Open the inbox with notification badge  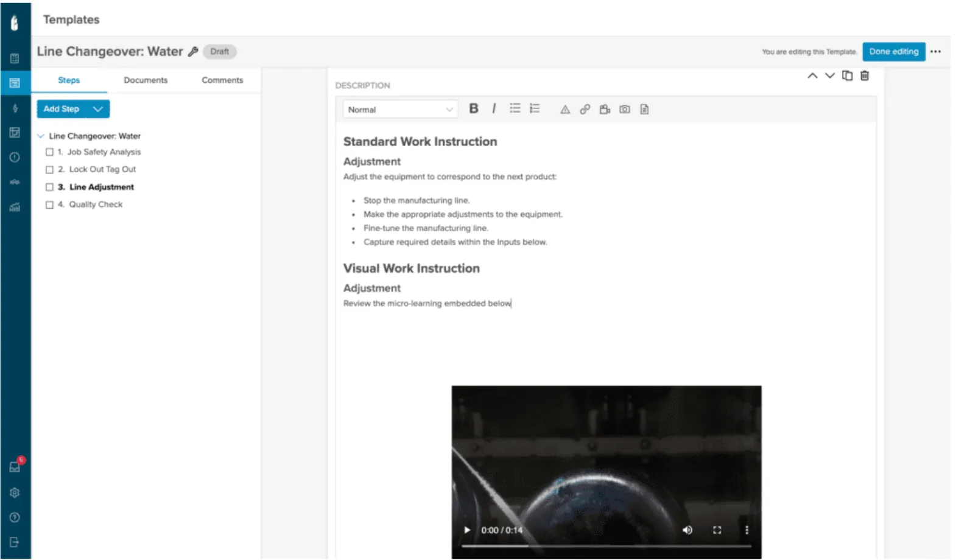click(x=15, y=466)
